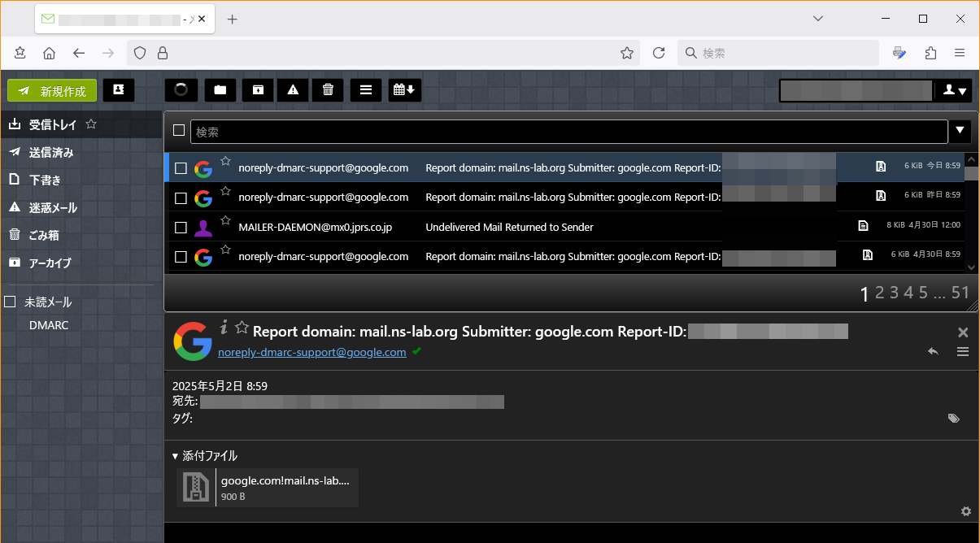Star the April 30 8:59 Google message
The height and width of the screenshot is (543, 980).
pyautogui.click(x=225, y=250)
